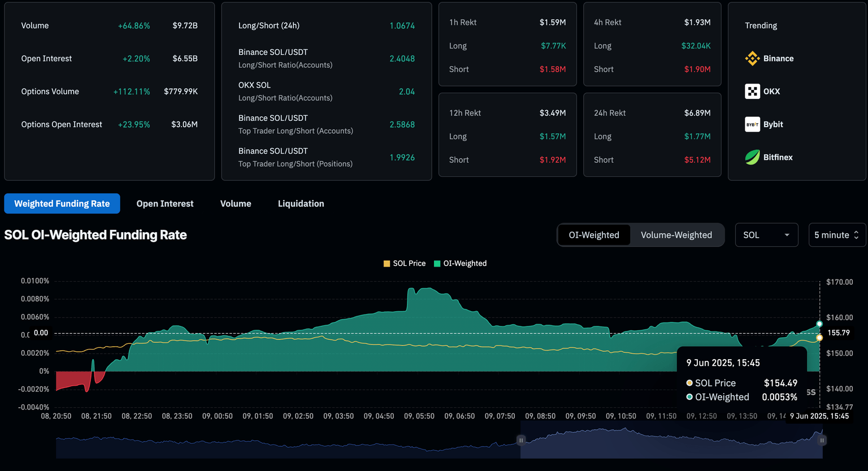Open the Liquidation tab

[301, 204]
